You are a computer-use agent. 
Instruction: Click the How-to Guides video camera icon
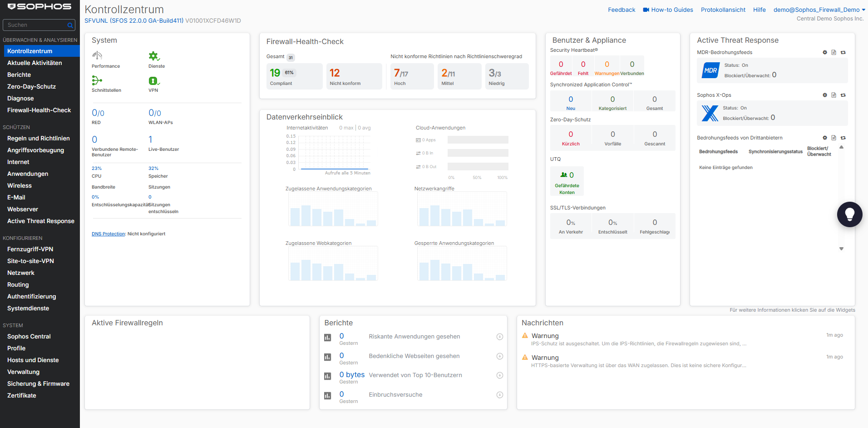coord(646,10)
